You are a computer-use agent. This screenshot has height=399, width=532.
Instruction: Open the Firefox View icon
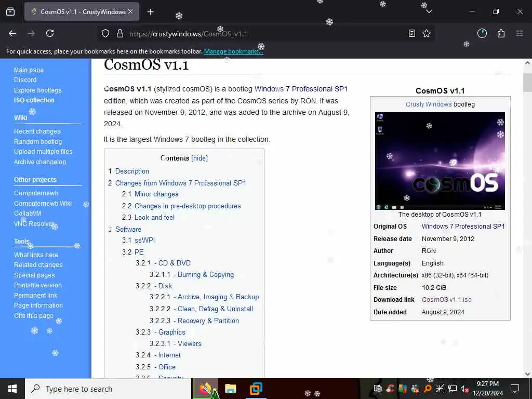point(10,11)
